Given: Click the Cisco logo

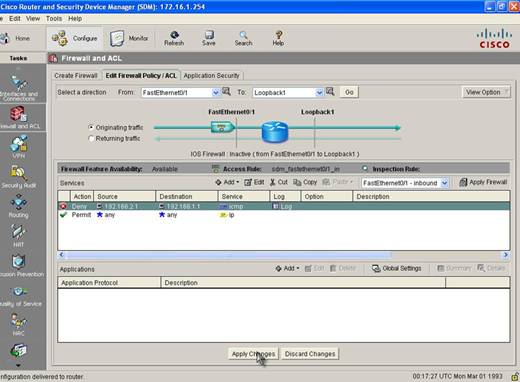Looking at the screenshot, I should click(x=494, y=39).
